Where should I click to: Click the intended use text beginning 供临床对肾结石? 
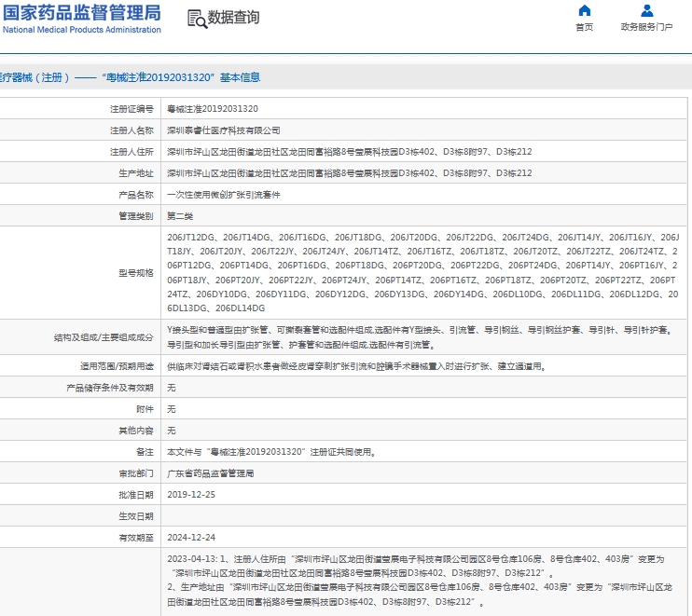(357, 366)
